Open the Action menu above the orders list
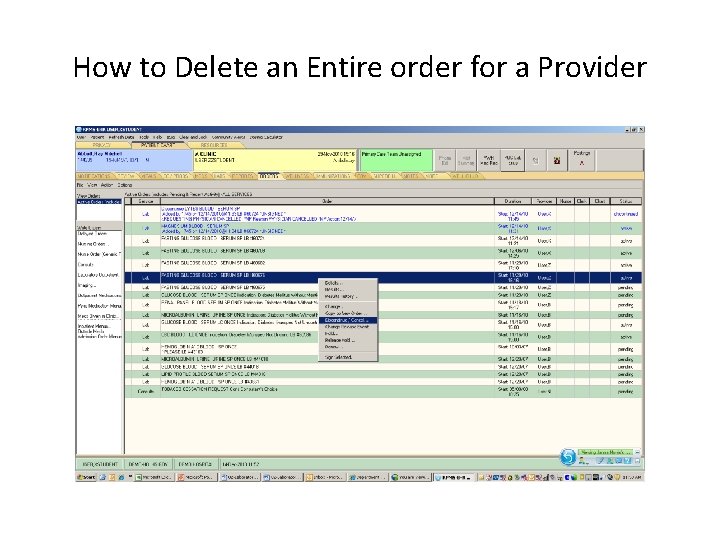 [107, 185]
